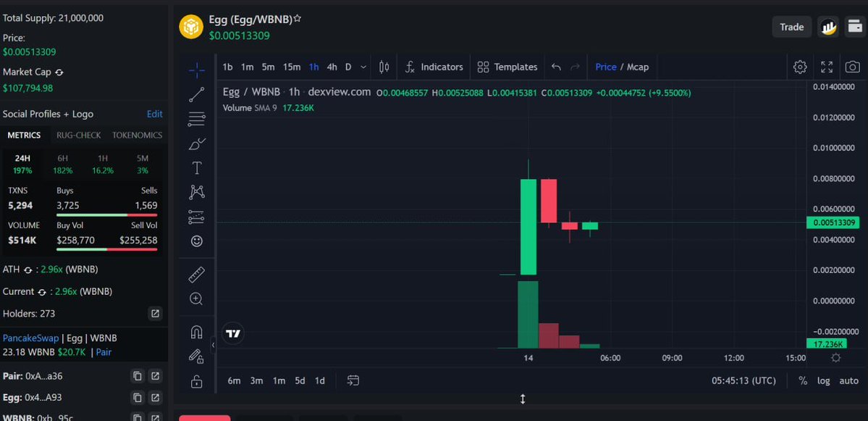Select the trend line drawing tool
The width and height of the screenshot is (868, 421).
pos(196,95)
